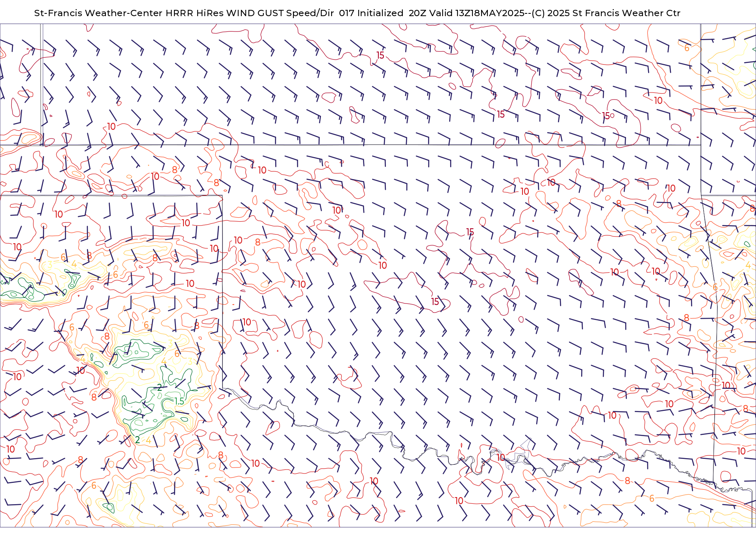
Task: Click the "St-Francis Weather-Center" title text
Action: pos(98,13)
